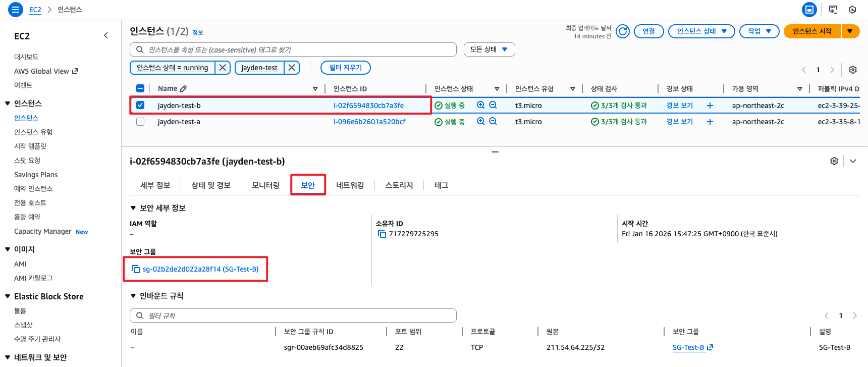The width and height of the screenshot is (868, 367).
Task: Collapse the instance detail panel chevron
Action: 853,161
